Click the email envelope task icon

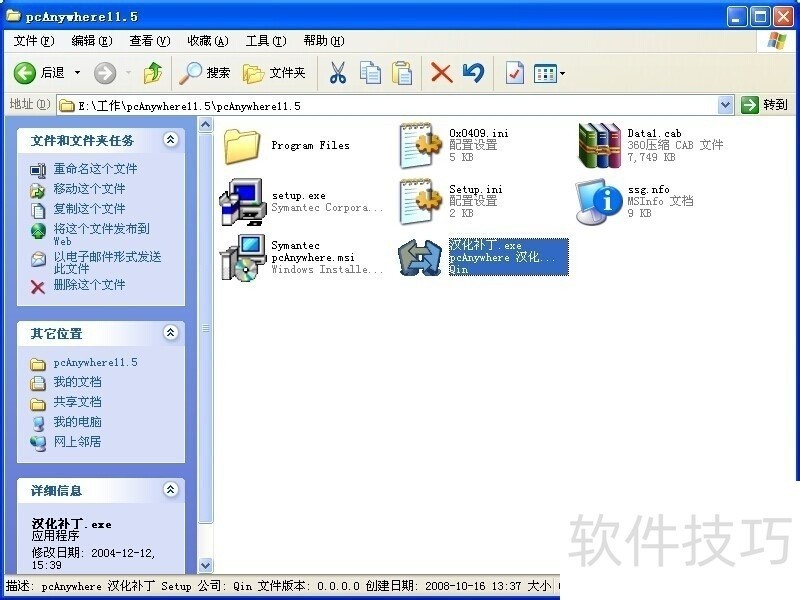click(x=38, y=259)
